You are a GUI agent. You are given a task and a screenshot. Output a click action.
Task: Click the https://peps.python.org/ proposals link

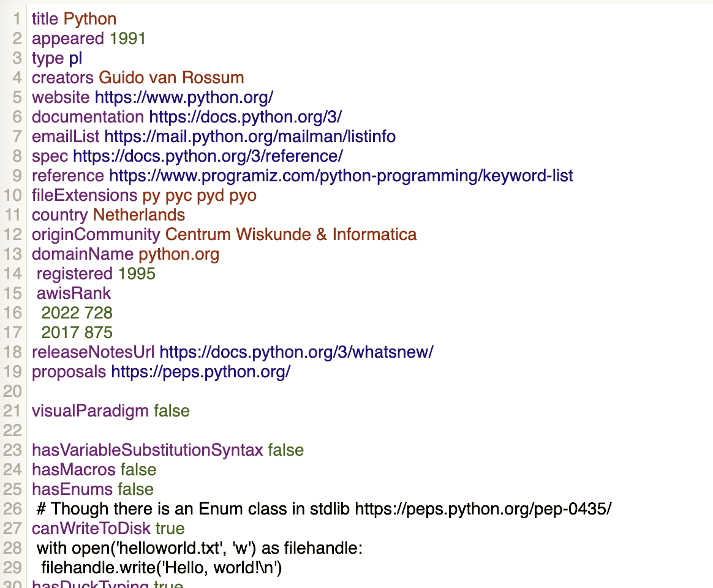(200, 372)
